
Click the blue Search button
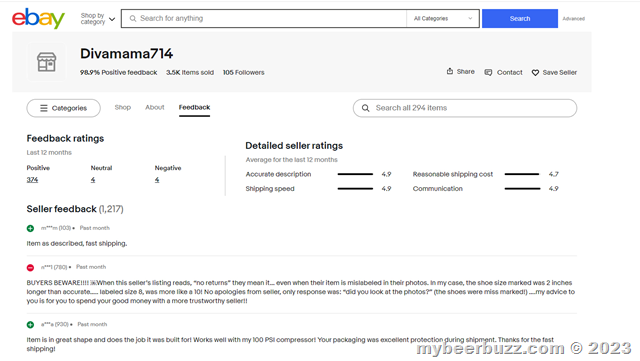point(520,18)
